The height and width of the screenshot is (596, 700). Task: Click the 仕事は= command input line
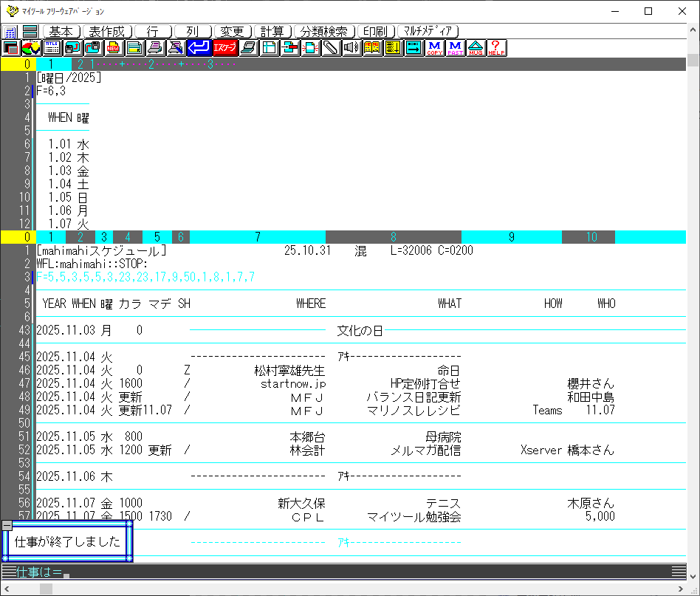point(295,572)
